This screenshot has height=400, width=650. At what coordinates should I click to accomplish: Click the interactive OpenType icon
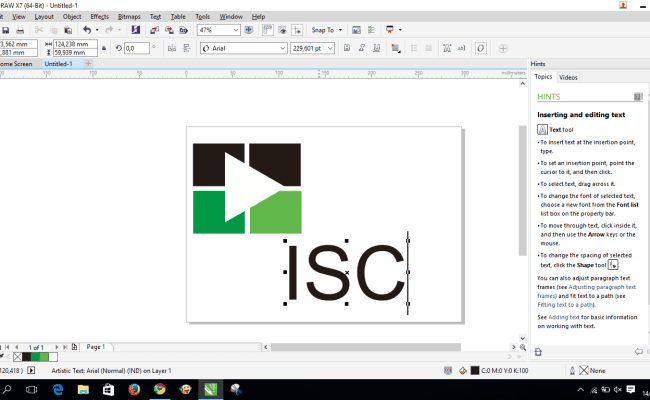pyautogui.click(x=480, y=48)
